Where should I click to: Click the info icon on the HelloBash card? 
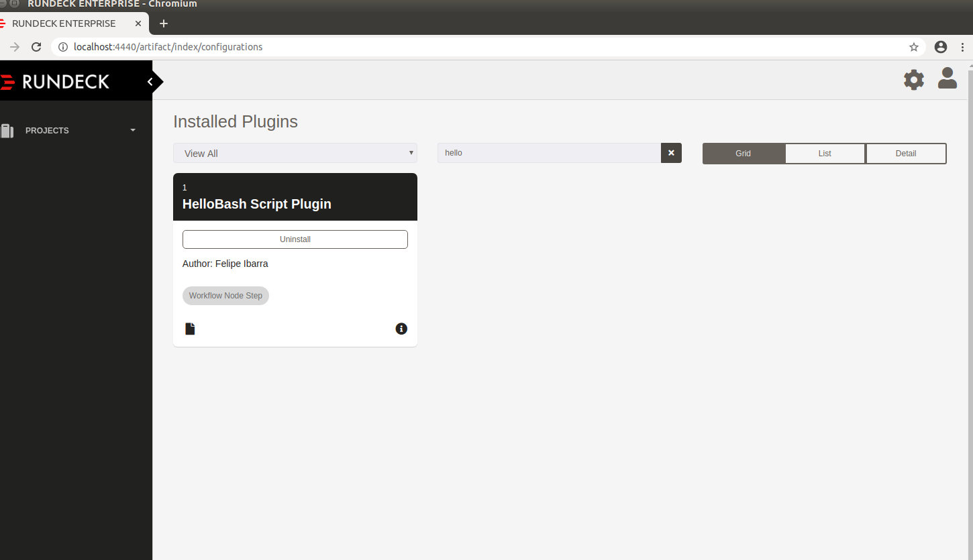[401, 329]
